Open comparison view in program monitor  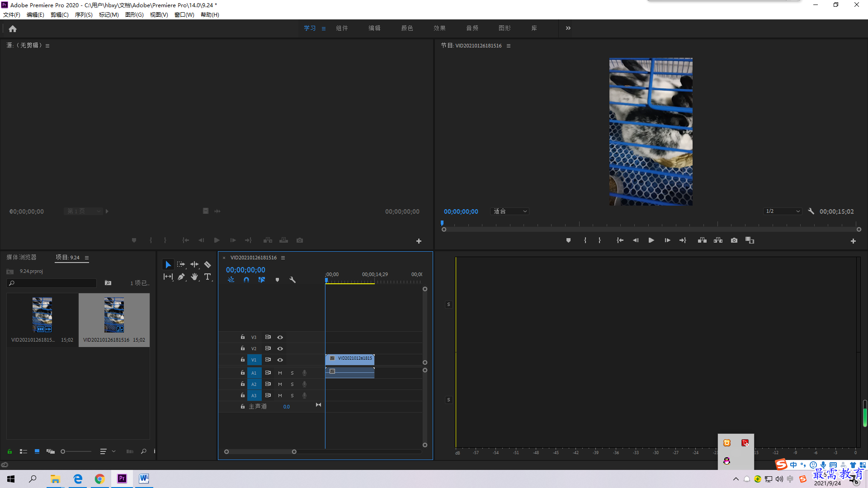[750, 240]
